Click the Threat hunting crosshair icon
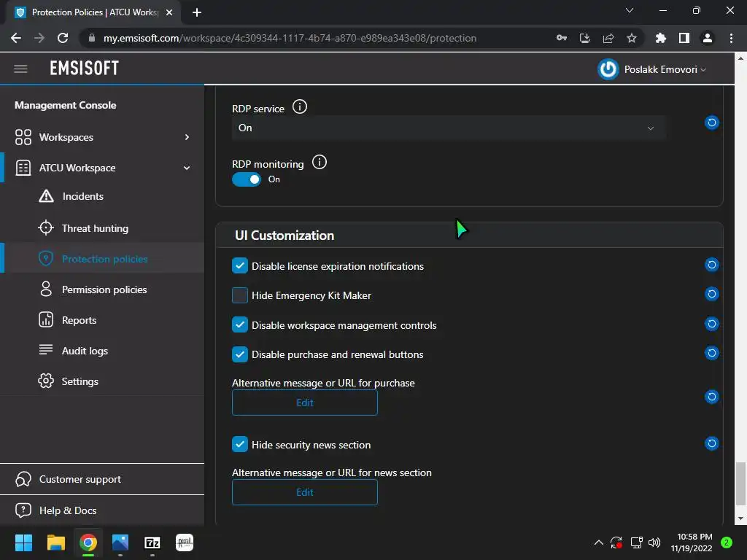 coord(46,228)
